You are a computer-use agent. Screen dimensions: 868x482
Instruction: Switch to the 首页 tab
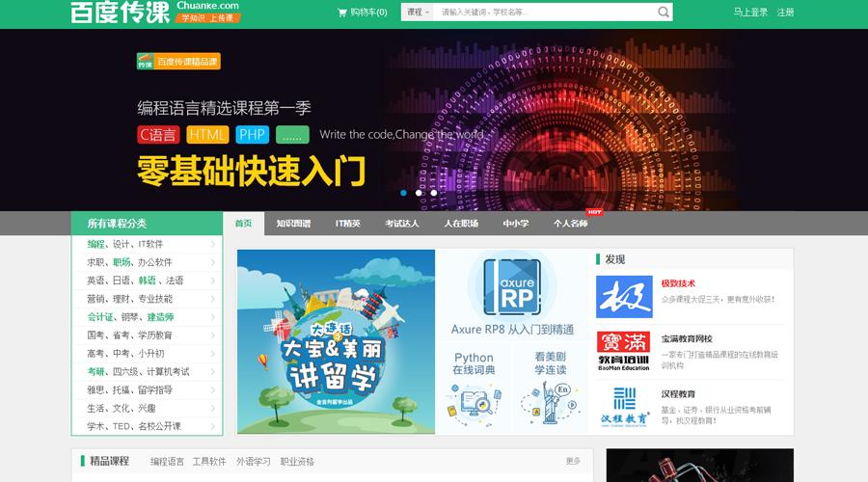tap(244, 224)
